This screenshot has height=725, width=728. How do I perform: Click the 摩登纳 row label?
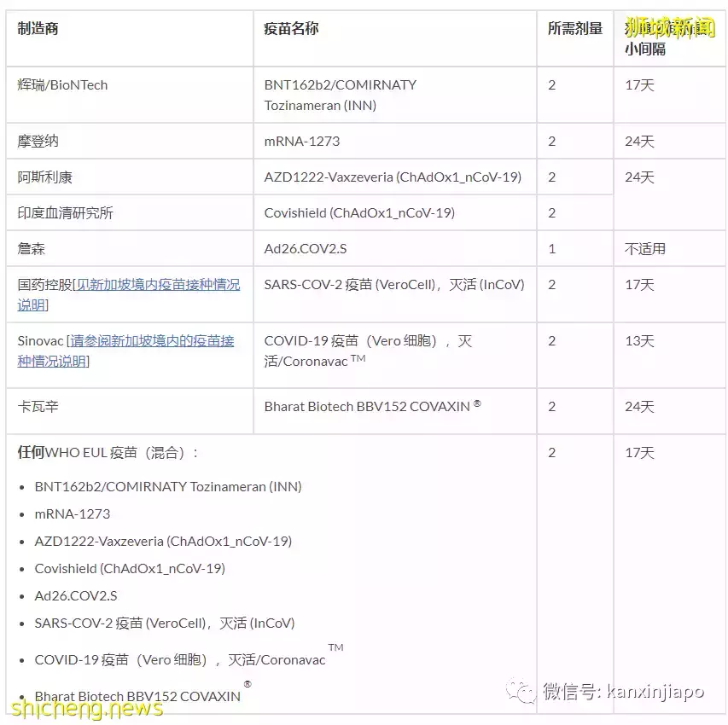(x=39, y=142)
